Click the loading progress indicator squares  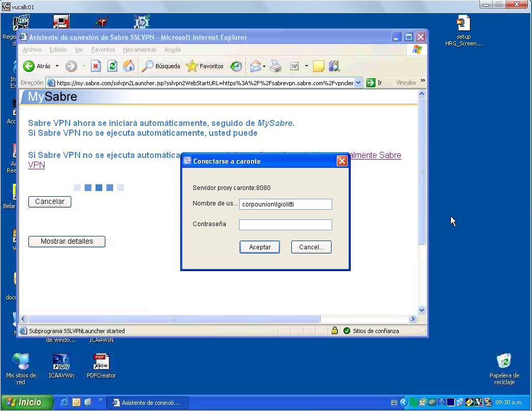99,187
